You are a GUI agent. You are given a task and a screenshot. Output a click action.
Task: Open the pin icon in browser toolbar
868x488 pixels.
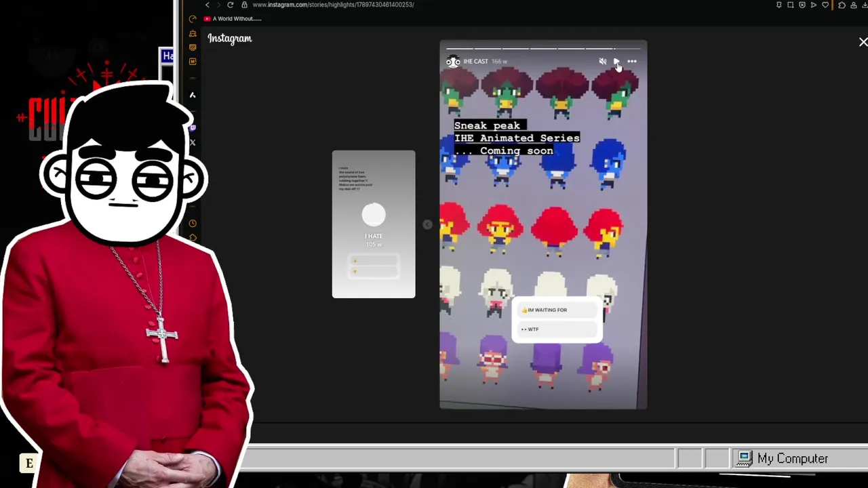coord(779,5)
